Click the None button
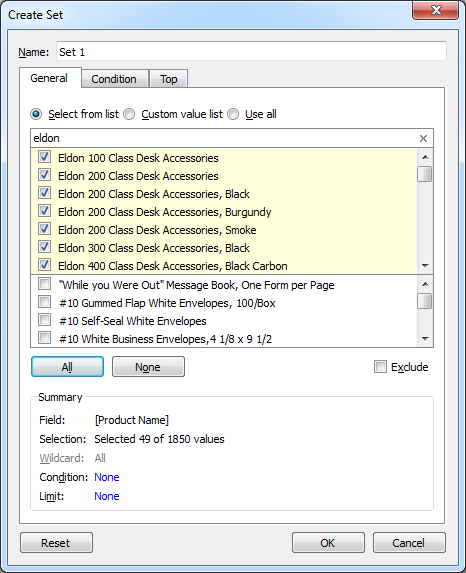This screenshot has width=466, height=573. click(148, 367)
